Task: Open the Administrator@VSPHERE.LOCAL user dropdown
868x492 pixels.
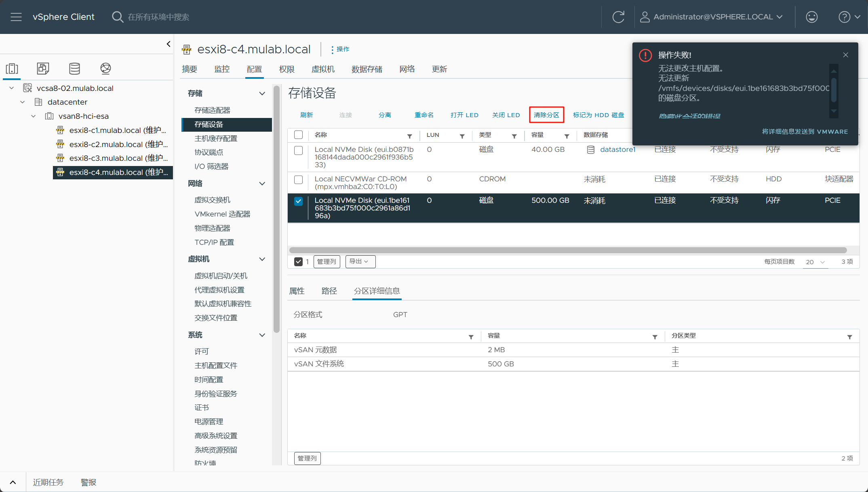Action: pyautogui.click(x=712, y=17)
